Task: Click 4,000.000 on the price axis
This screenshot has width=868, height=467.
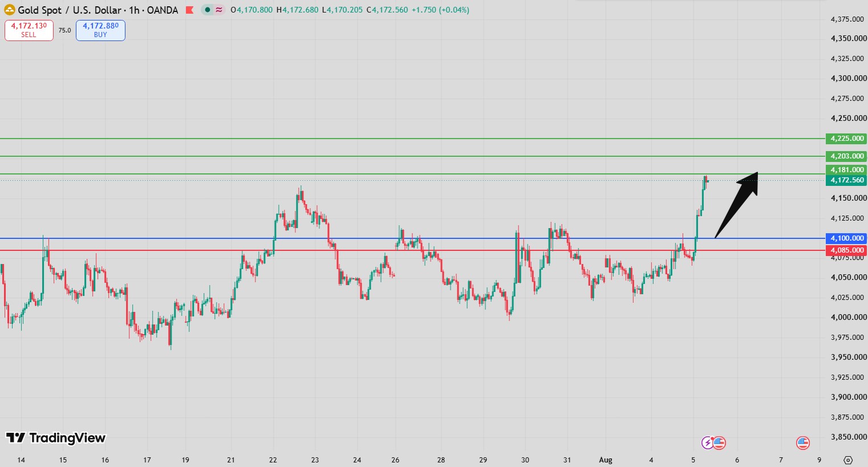Action: coord(849,318)
